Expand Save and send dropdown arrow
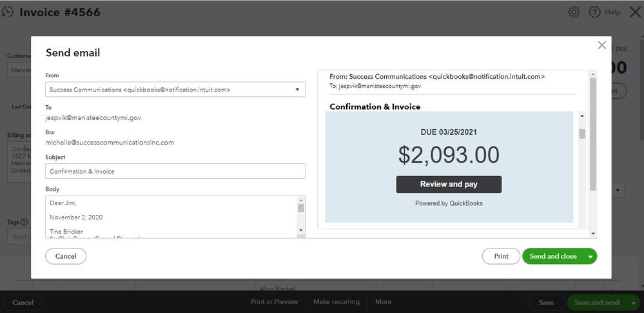The width and height of the screenshot is (644, 313). coord(634,303)
